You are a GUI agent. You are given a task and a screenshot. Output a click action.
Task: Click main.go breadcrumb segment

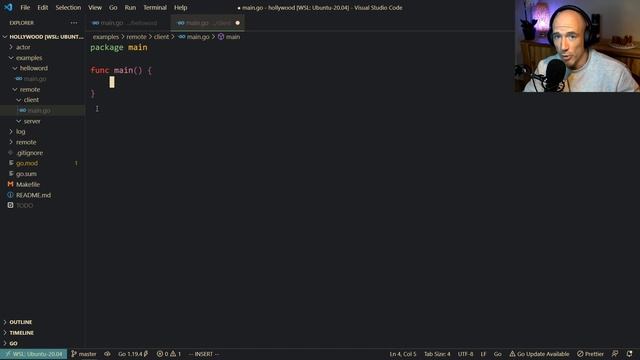(x=194, y=37)
